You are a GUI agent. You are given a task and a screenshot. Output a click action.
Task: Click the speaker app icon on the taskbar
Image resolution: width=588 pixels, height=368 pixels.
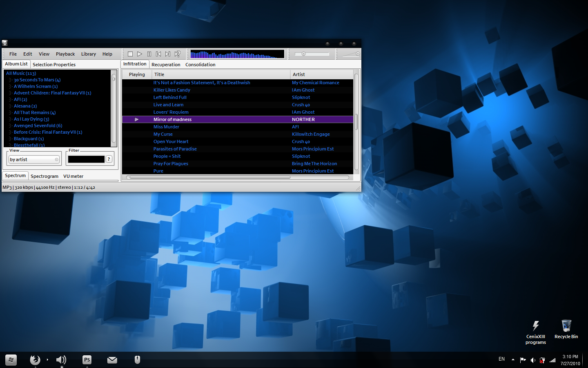(x=61, y=360)
